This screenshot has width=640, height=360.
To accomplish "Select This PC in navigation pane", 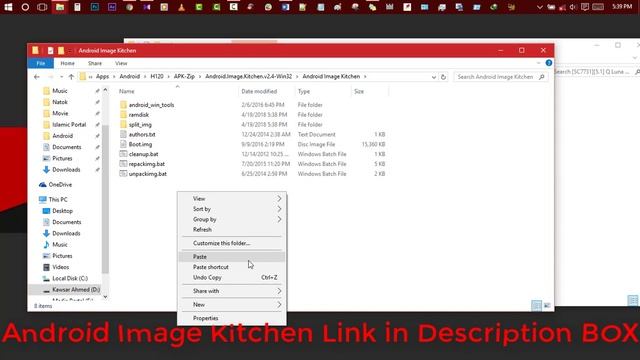I will click(58, 199).
